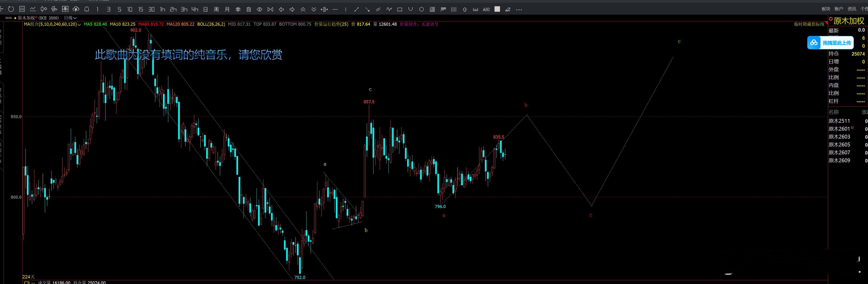Click the white drawing color swatch
Viewport: 868px width, 284px height.
497,9
